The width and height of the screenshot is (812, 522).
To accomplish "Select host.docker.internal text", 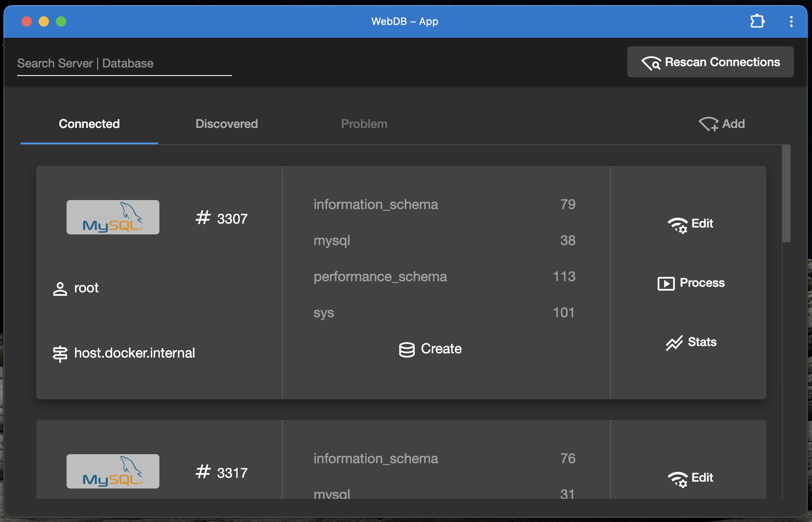I will pos(134,353).
